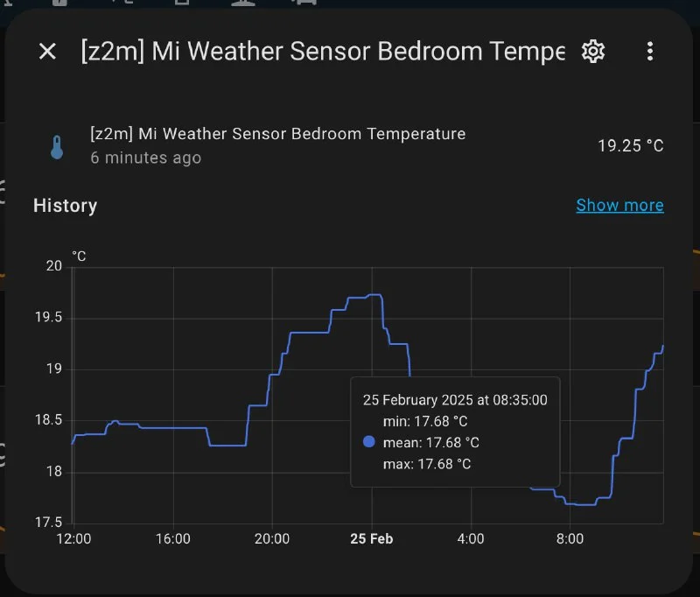Click the °C unit label above the chart
700x597 pixels.
pos(79,256)
